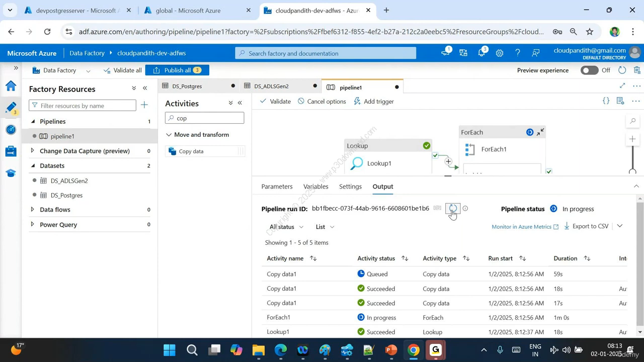The width and height of the screenshot is (644, 362).
Task: Collapse the Move and transform group
Action: click(169, 135)
